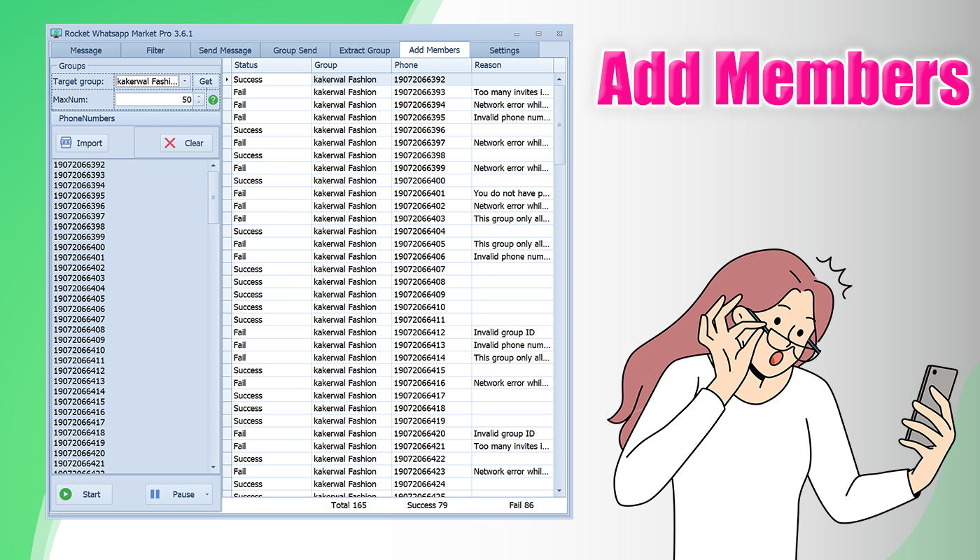The width and height of the screenshot is (980, 560).
Task: Click the Clear button's red X icon
Action: 170,143
